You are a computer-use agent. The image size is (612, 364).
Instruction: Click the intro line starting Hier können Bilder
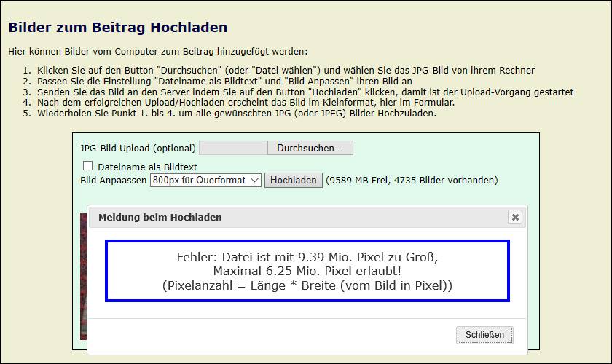158,52
